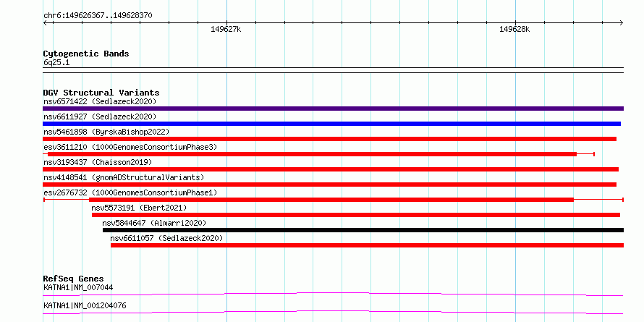Click the red bar under nsv4148541 label
This screenshot has height=322, width=644.
[329, 185]
